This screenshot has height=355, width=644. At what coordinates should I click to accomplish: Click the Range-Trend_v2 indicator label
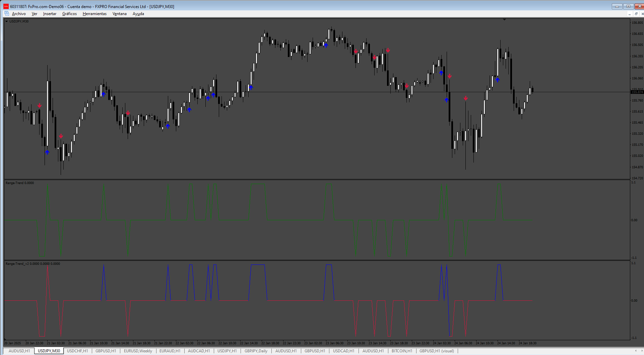[x=33, y=264]
